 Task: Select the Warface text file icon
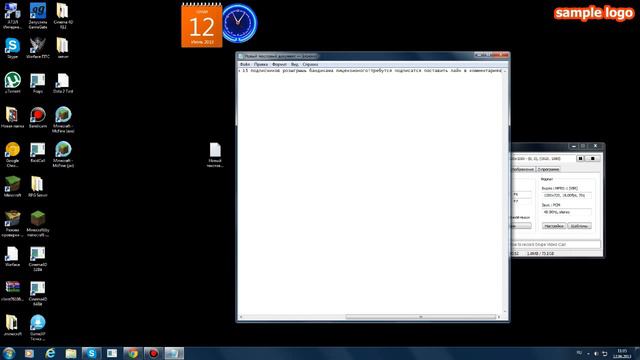coord(12,256)
